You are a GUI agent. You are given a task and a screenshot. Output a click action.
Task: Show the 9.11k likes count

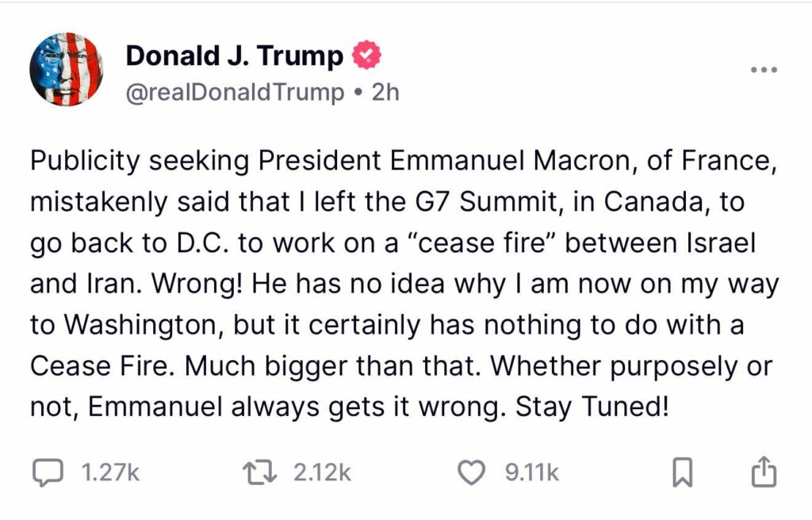[532, 473]
